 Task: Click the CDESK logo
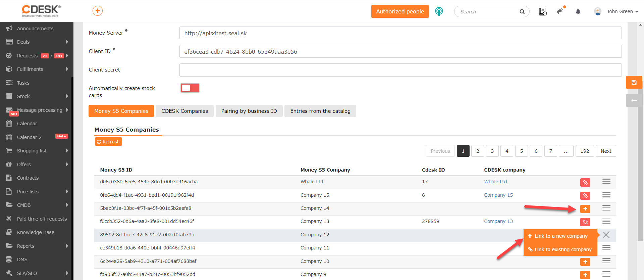click(41, 11)
